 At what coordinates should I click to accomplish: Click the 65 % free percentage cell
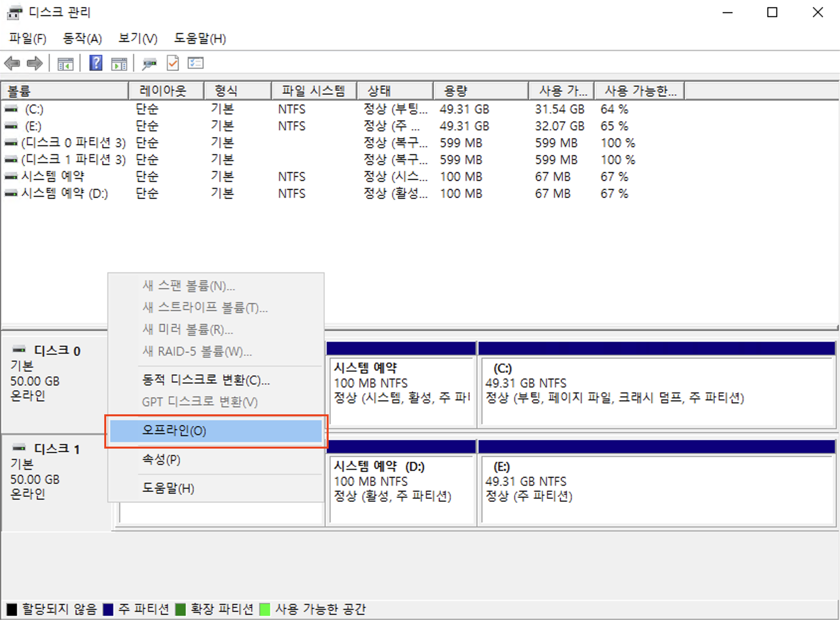(x=614, y=126)
